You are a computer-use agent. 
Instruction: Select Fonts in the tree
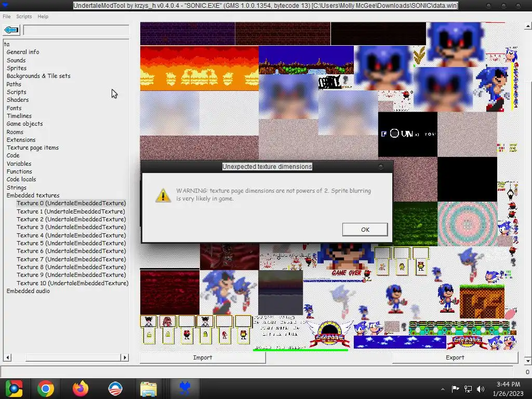(x=14, y=108)
